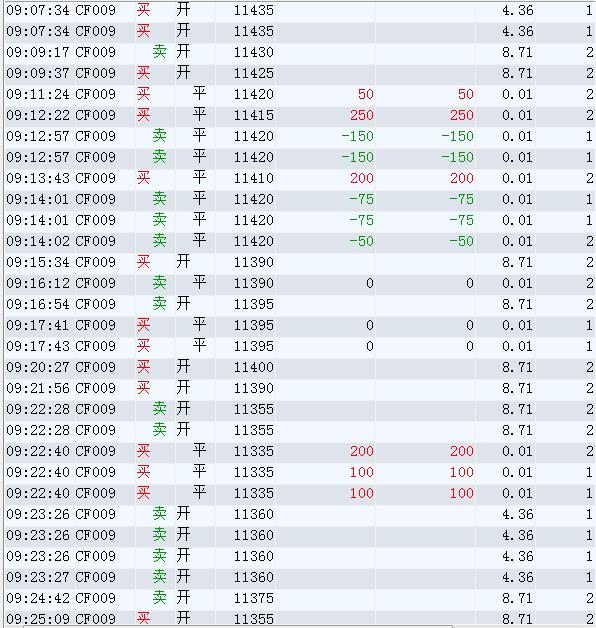596x628 pixels.
Task: Click the 09:11:24 trade row with profit 50
Action: pyautogui.click(x=300, y=95)
